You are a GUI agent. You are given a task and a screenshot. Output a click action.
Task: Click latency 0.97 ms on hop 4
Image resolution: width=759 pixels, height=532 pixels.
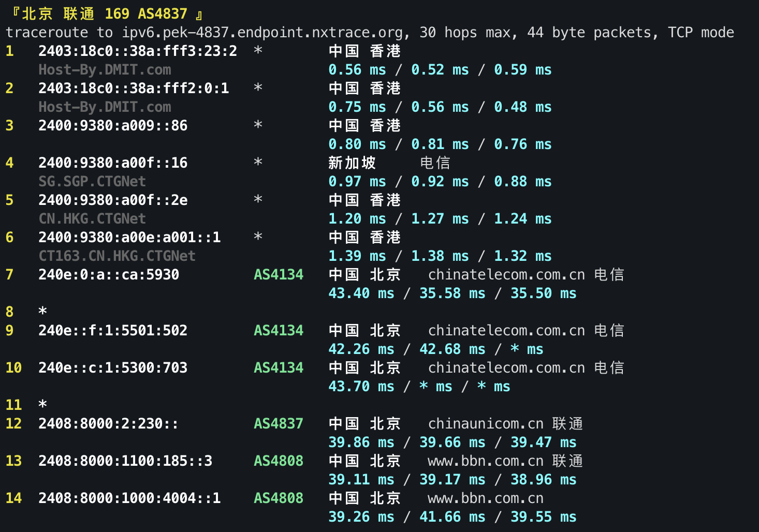click(357, 182)
